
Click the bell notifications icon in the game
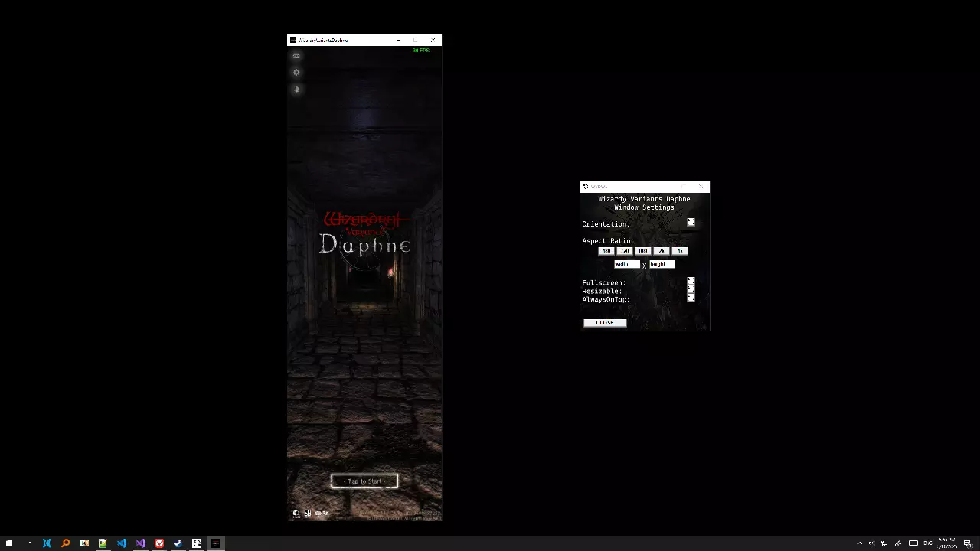pos(296,89)
